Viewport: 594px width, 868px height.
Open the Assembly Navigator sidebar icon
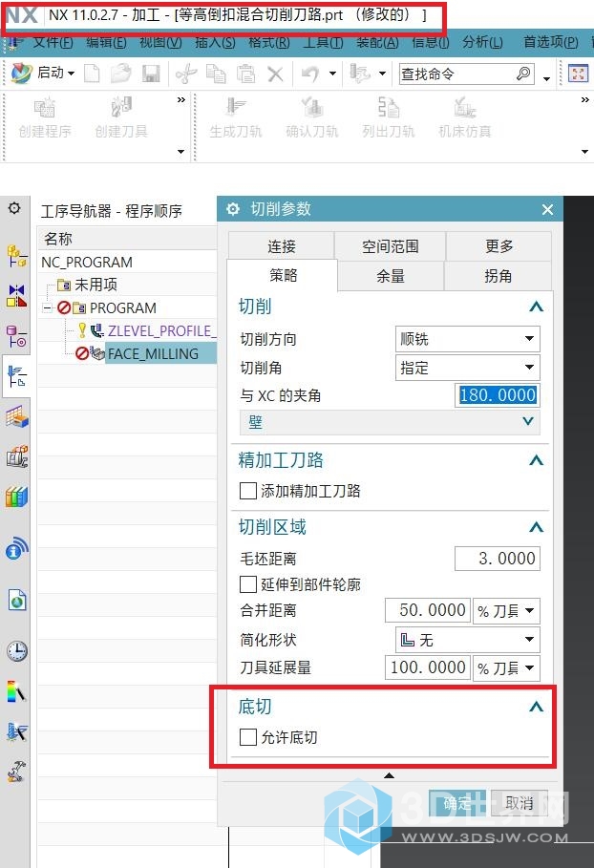click(x=16, y=256)
